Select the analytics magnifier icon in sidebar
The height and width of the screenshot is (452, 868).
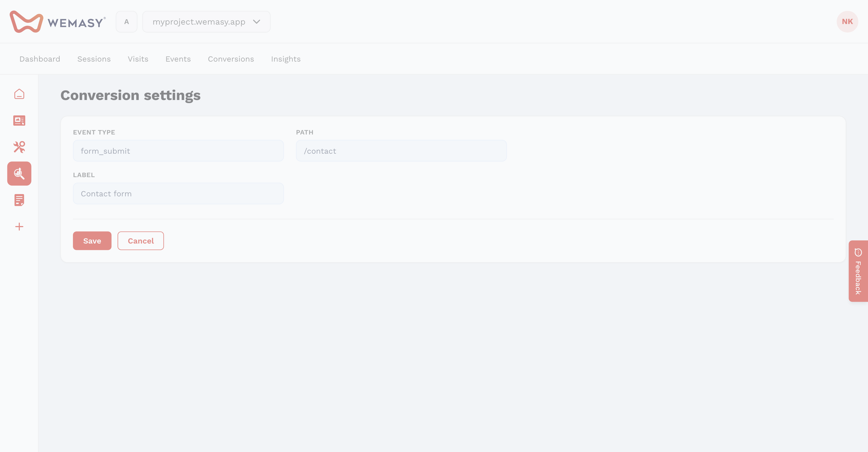(x=19, y=173)
